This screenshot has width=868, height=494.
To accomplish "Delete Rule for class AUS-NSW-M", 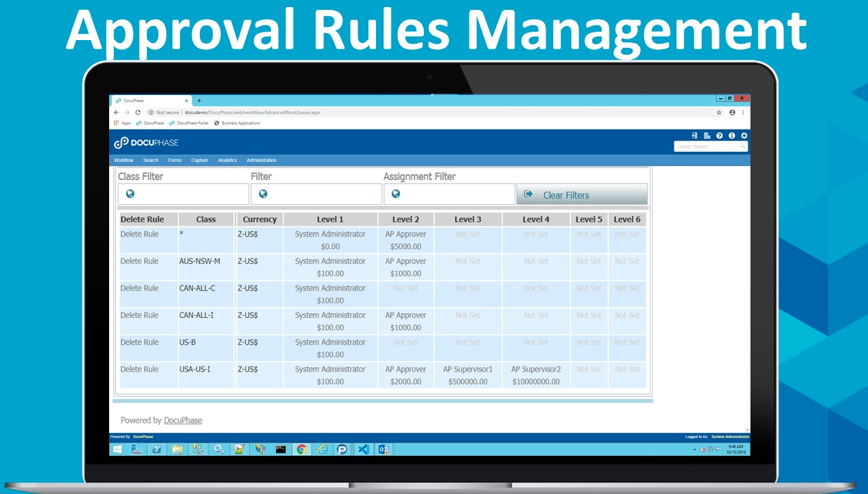I will (x=139, y=261).
